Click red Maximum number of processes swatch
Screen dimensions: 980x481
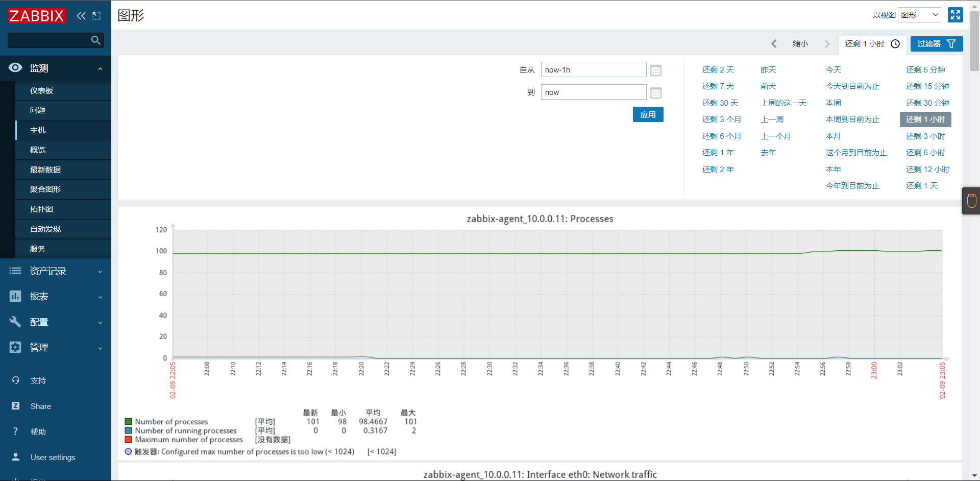click(129, 439)
